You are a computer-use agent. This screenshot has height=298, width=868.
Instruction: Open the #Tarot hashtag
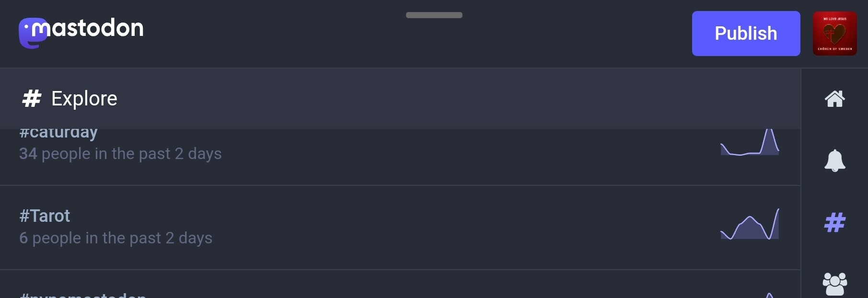tap(45, 216)
